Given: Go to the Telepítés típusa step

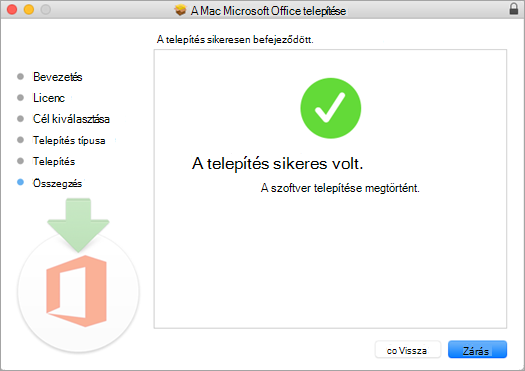Looking at the screenshot, I should coord(69,140).
